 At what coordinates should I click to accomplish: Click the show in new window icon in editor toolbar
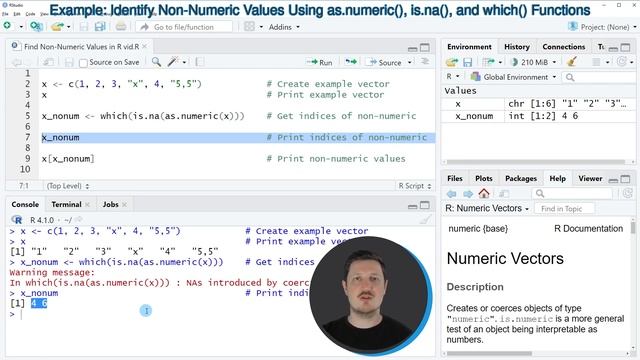coord(49,62)
